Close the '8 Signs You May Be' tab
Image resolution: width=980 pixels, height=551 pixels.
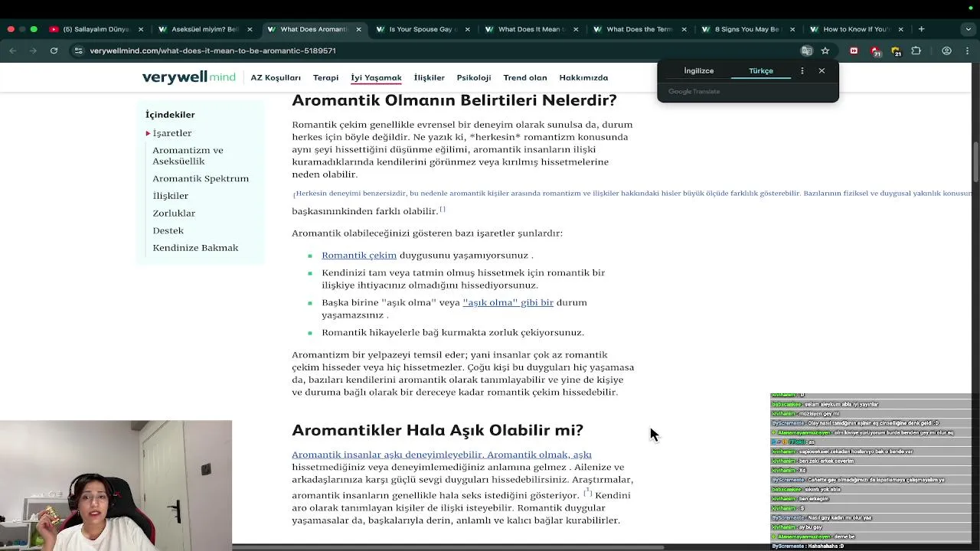792,29
